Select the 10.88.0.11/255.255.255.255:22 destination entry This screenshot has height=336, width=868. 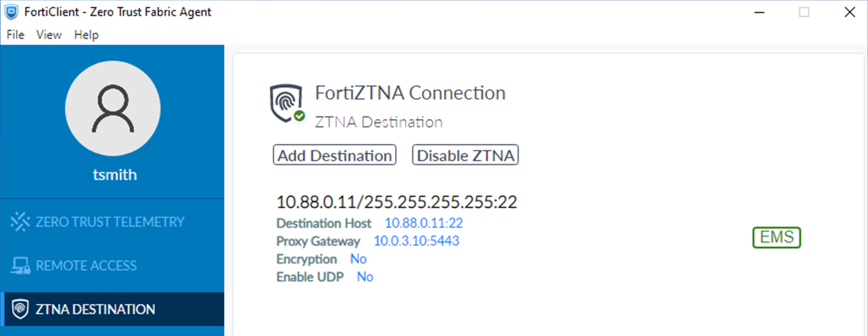pyautogui.click(x=396, y=202)
